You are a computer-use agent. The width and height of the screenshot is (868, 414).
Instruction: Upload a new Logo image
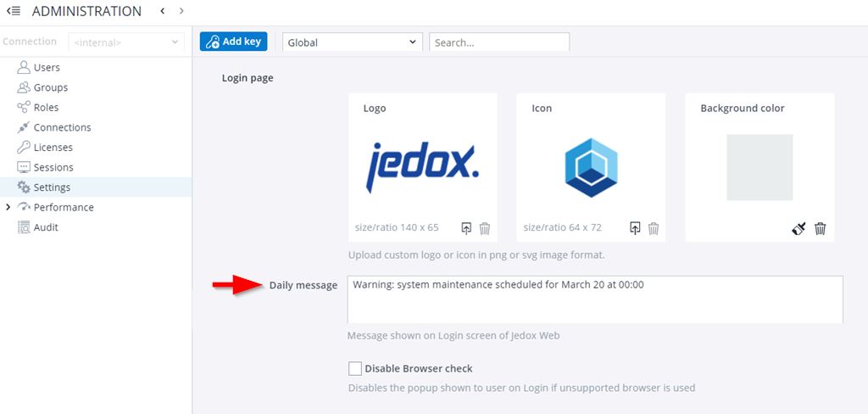[x=467, y=227]
